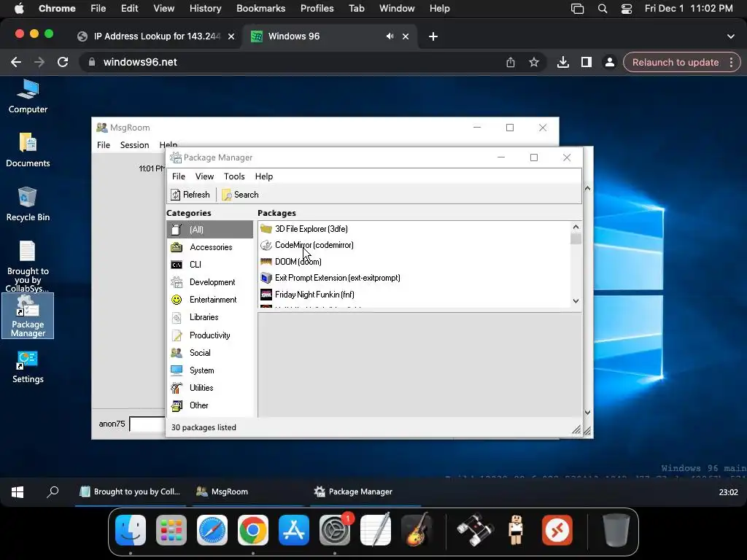Click the Windows 96 taskbar search icon

pos(53,492)
